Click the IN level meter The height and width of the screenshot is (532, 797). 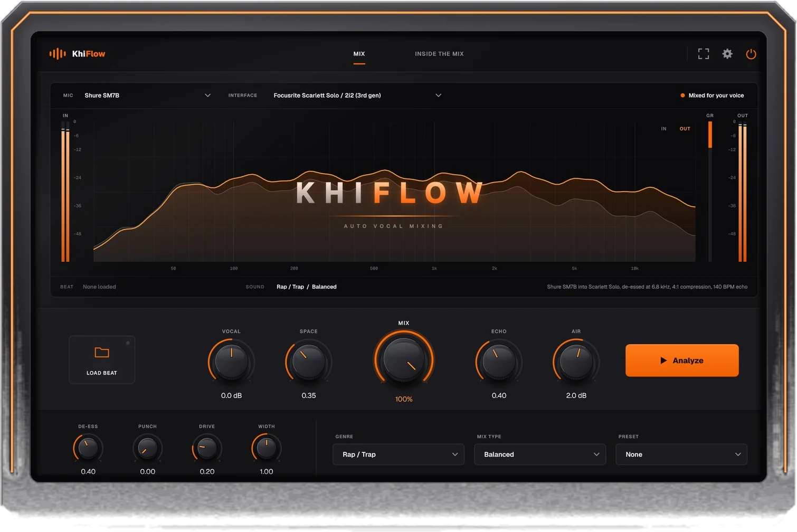click(65, 192)
